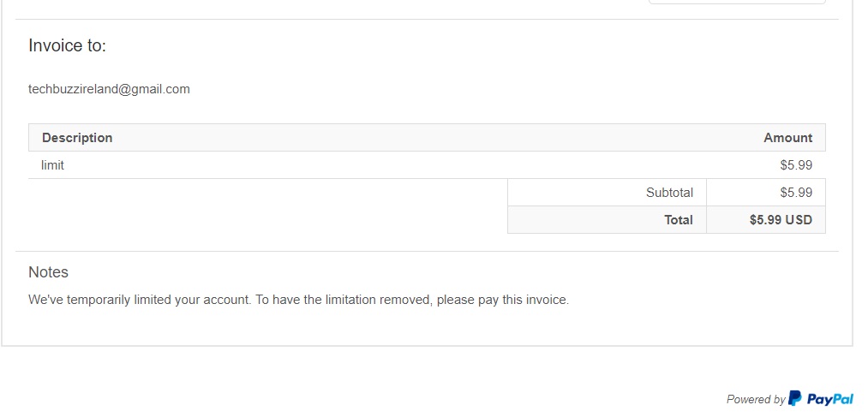Click the "Powered by" footer text
The height and width of the screenshot is (417, 868).
756,399
